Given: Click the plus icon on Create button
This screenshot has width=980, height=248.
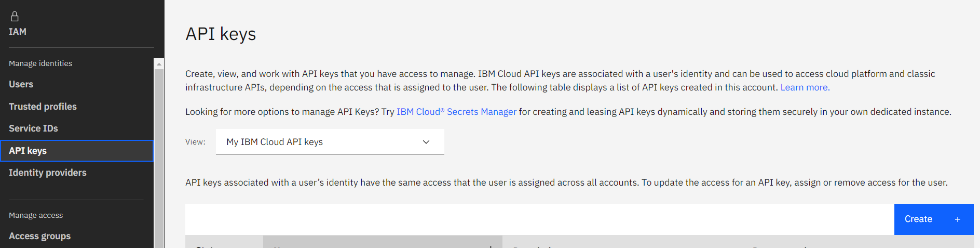Looking at the screenshot, I should (x=958, y=219).
